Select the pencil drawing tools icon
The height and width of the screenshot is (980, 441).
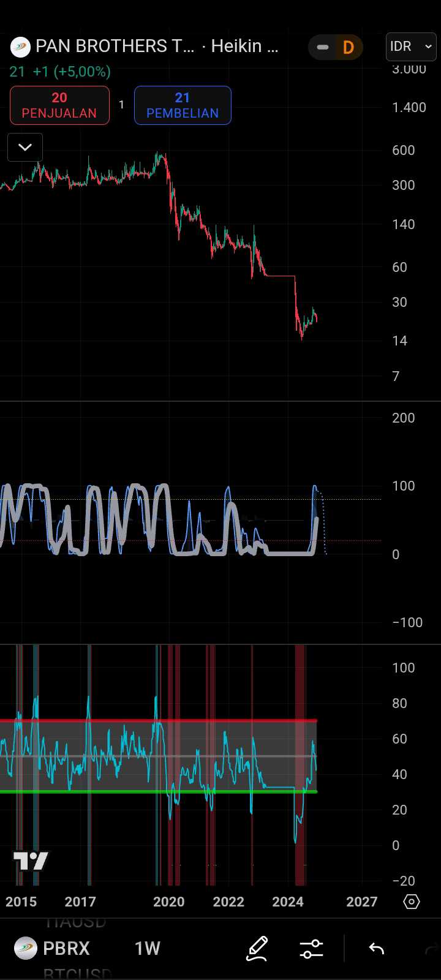[x=257, y=948]
